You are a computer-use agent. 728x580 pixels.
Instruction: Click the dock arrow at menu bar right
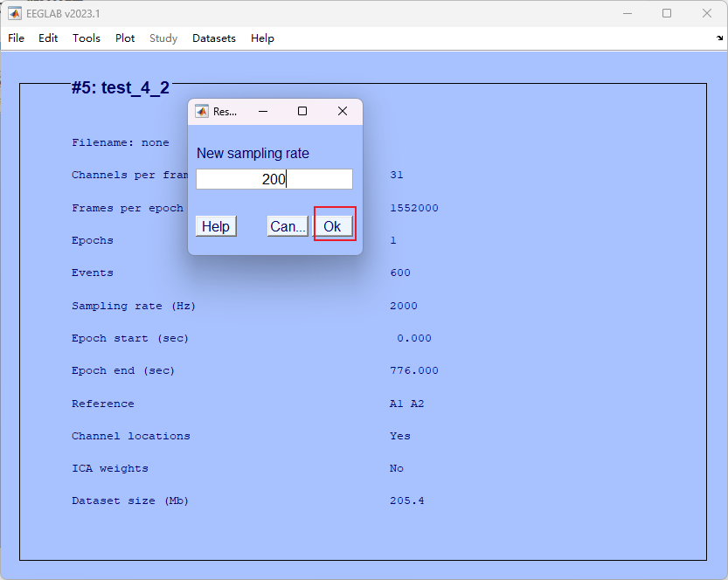(719, 38)
